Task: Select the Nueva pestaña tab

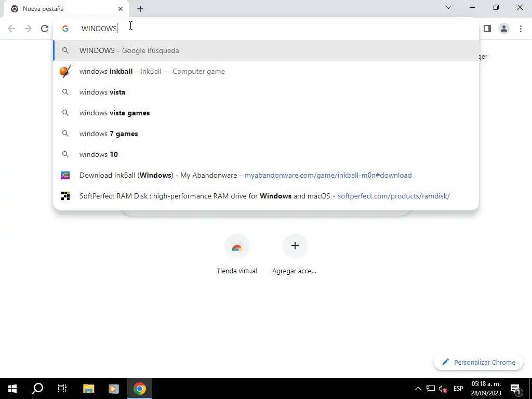Action: (x=66, y=9)
